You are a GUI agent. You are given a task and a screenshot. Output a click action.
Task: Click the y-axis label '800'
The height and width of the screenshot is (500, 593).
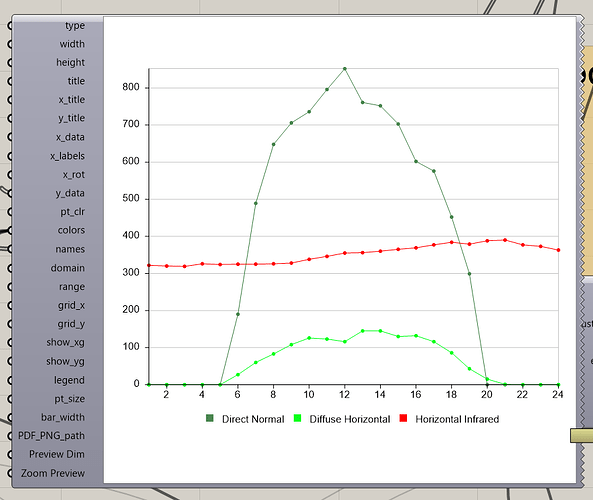131,87
